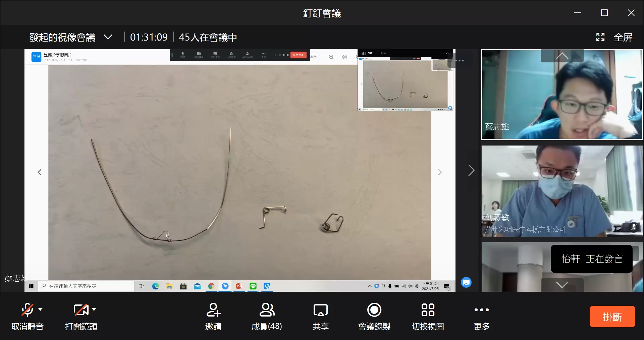The height and width of the screenshot is (340, 644).
Task: Start screen sharing with 共享 icon
Action: click(x=320, y=310)
